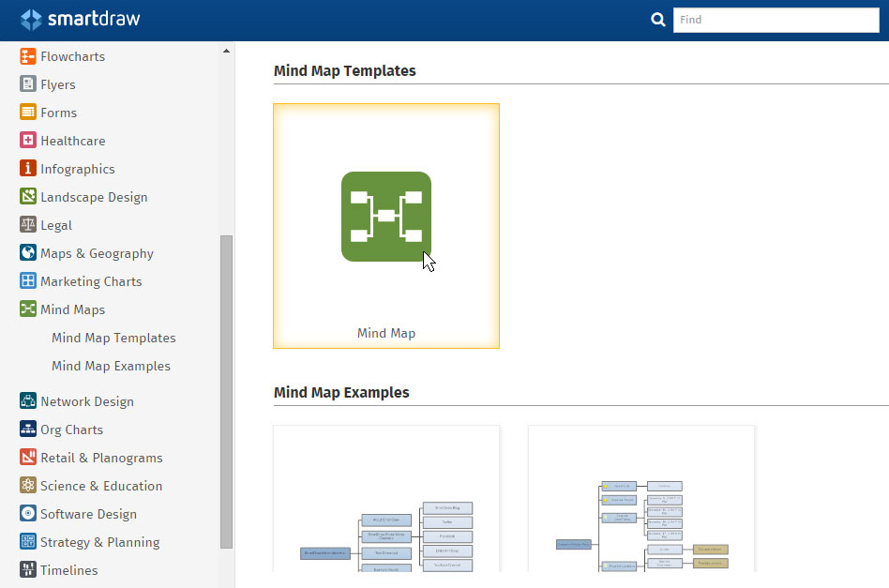Image resolution: width=889 pixels, height=588 pixels.
Task: Click the SmartDraw logo
Action: click(80, 20)
